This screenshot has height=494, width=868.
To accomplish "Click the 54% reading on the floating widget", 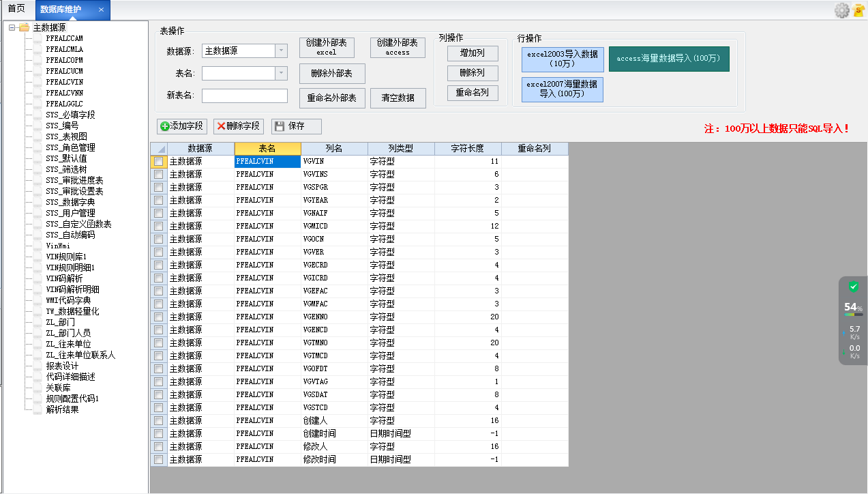I will pos(853,307).
